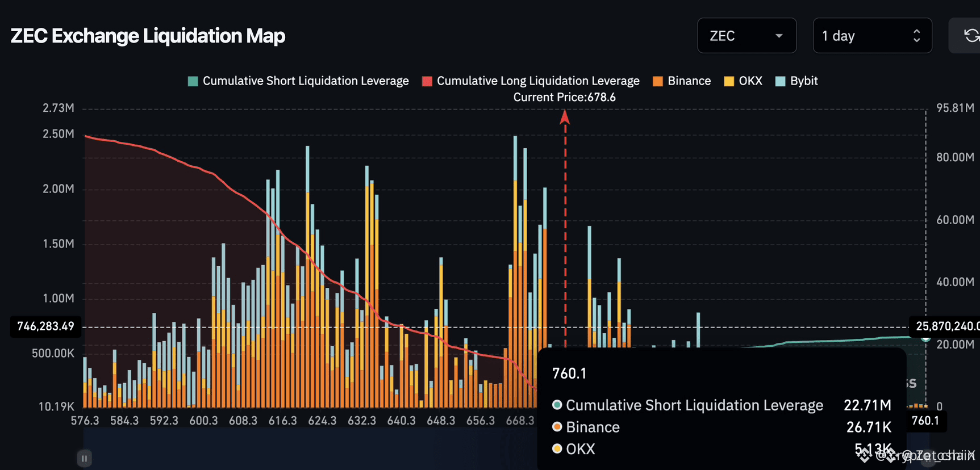Click the 60.00M right axis label
980x470 pixels.
[x=956, y=220]
